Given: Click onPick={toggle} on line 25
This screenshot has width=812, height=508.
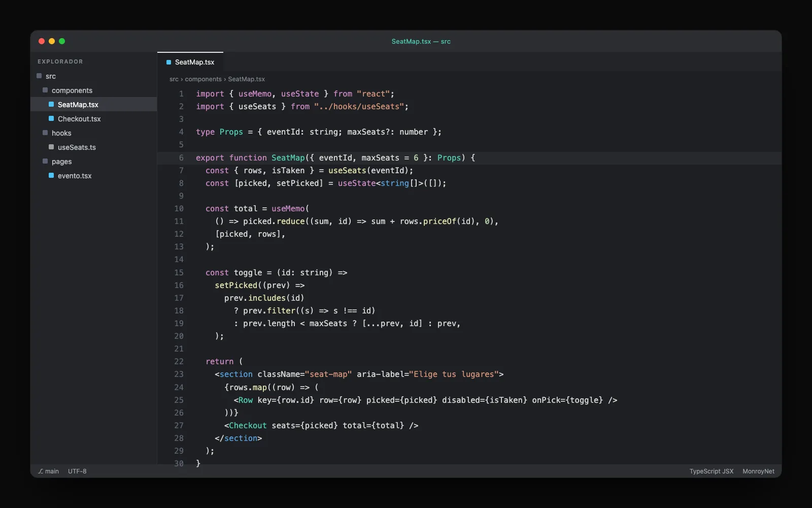Looking at the screenshot, I should point(567,400).
